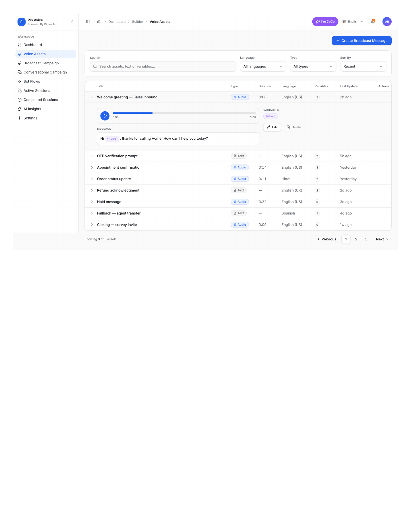
Task: Click Audio badge on Appointment confirmation row
Action: (240, 167)
